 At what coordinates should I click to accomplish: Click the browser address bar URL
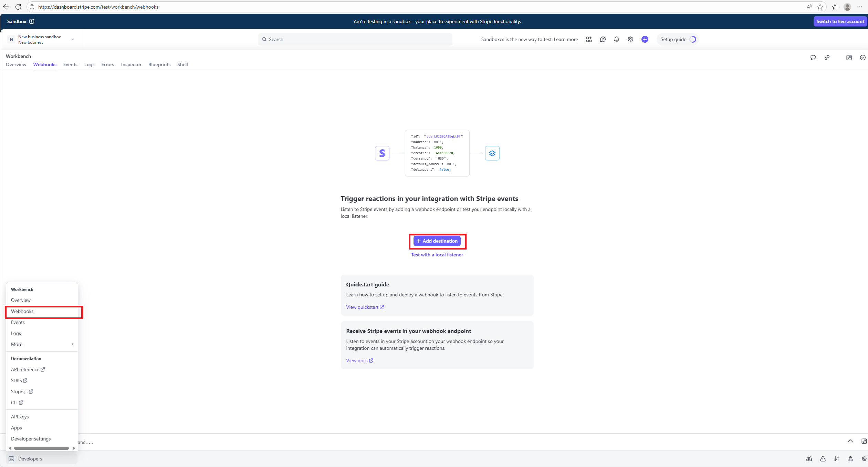(x=98, y=7)
